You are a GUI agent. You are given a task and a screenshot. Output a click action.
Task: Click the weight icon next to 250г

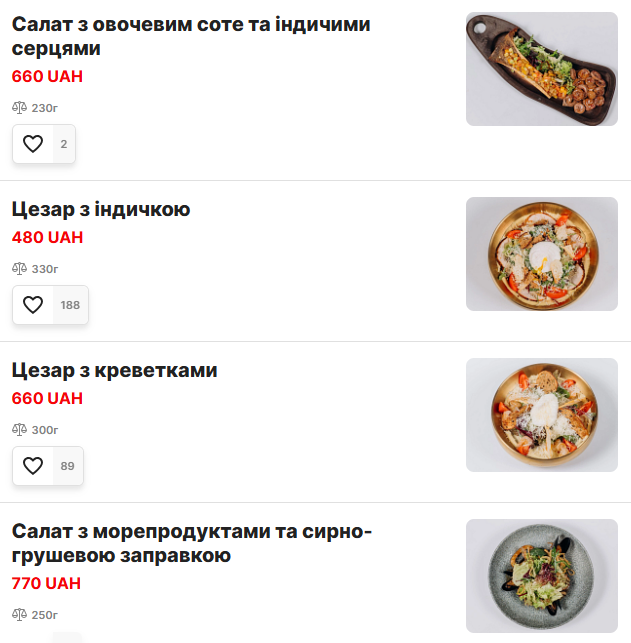coord(20,615)
